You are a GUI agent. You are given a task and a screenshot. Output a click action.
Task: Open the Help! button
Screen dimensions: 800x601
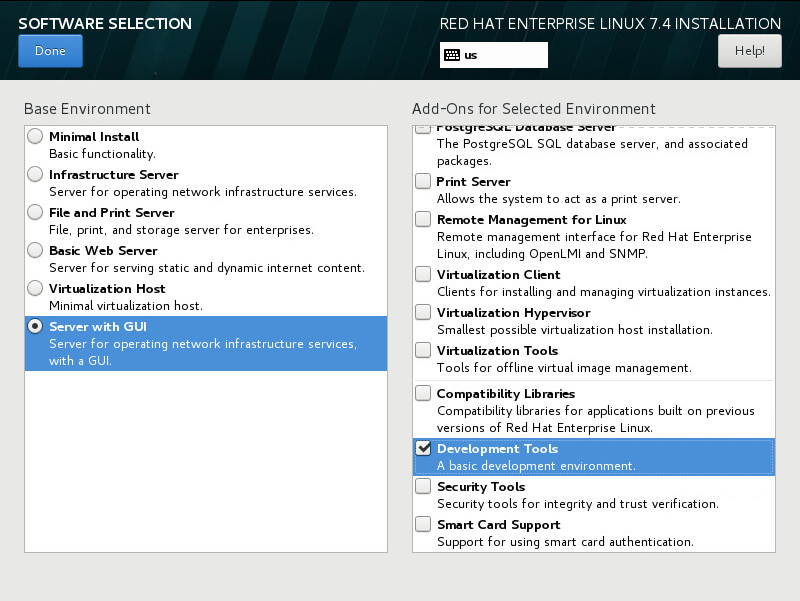(749, 51)
